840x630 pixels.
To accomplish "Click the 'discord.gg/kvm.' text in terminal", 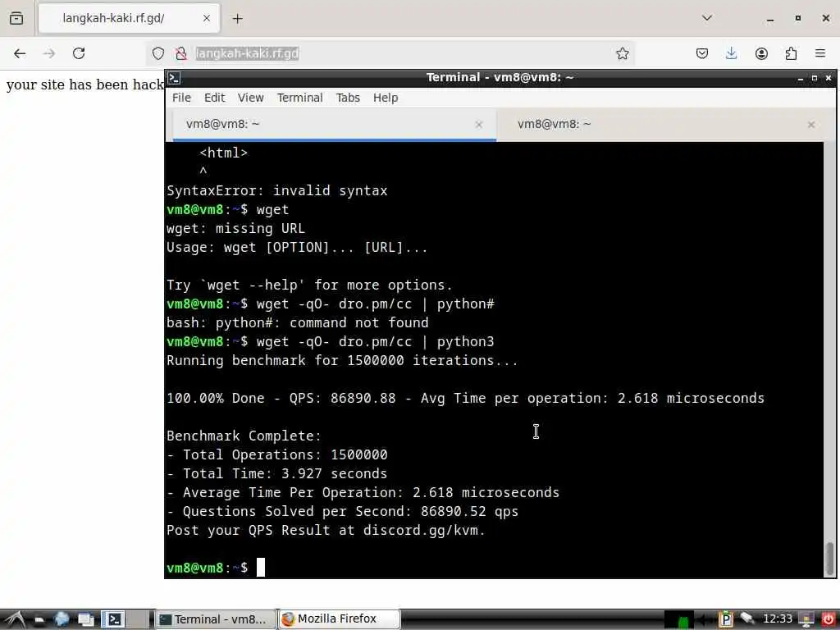I will pos(424,531).
